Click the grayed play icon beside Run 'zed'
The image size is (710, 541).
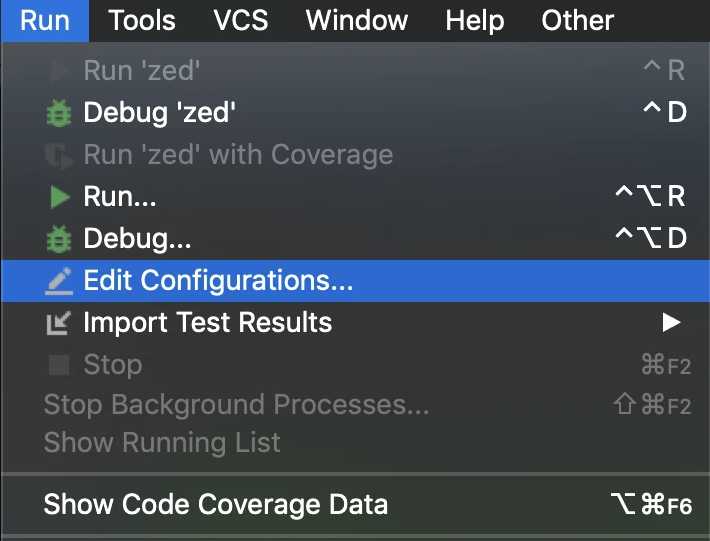point(59,71)
